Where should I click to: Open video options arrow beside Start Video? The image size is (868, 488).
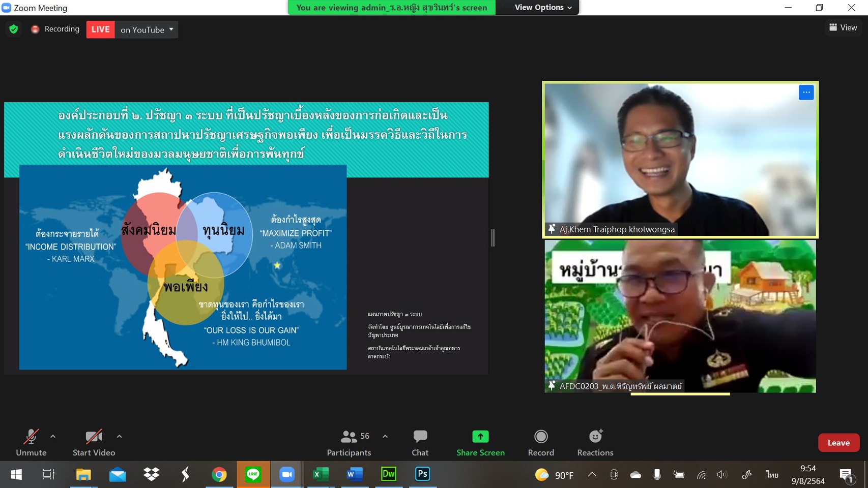pos(119,436)
